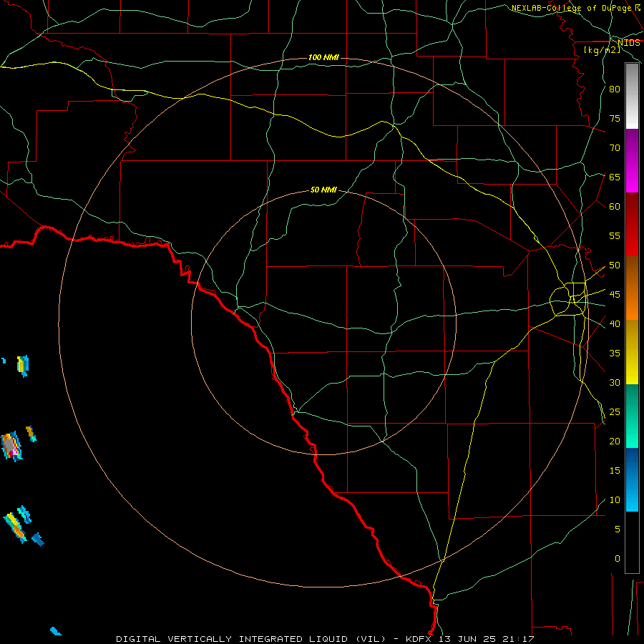644x644 pixels.
Task: Click the 50 value on the VIL scale
Action: pyautogui.click(x=615, y=265)
